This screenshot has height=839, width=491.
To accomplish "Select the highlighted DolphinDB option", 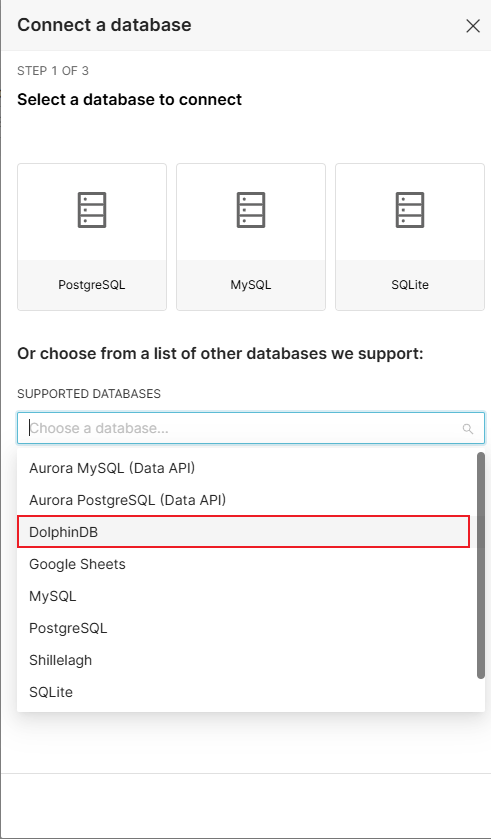I will 243,532.
